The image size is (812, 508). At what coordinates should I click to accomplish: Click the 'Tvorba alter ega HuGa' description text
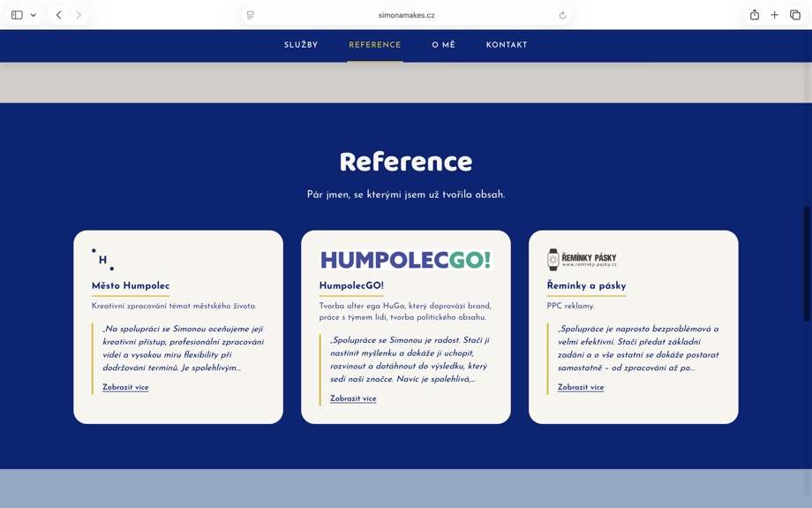[x=405, y=312]
